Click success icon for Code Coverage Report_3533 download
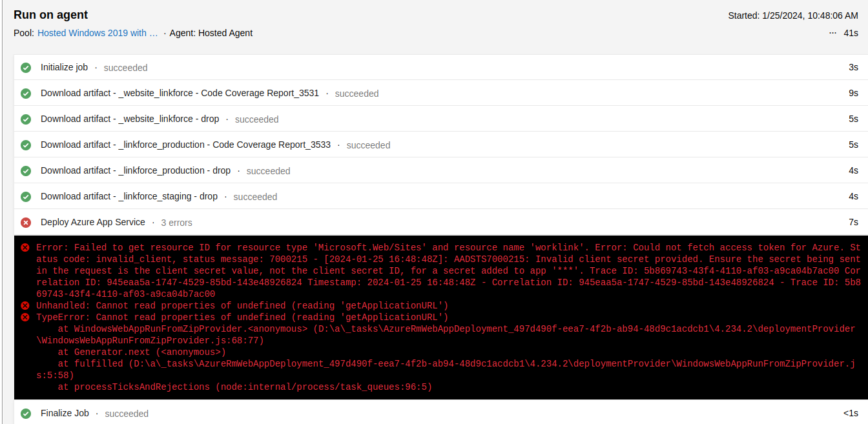868x424 pixels. (x=26, y=145)
